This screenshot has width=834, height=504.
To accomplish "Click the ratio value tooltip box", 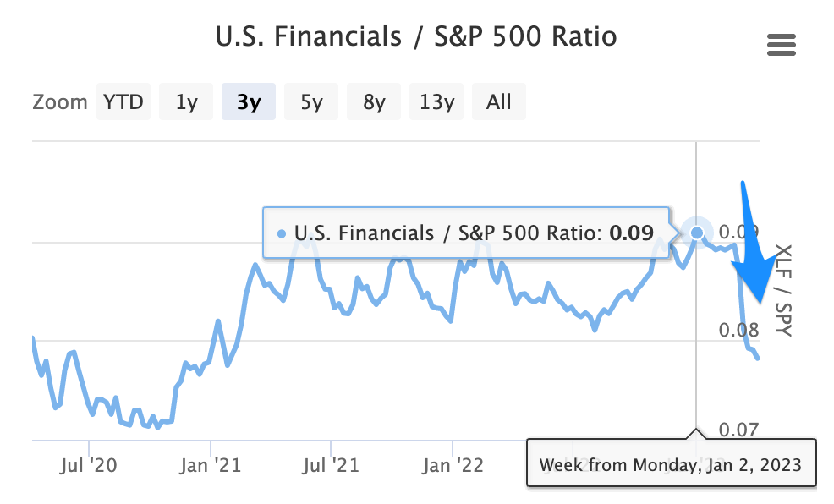I will (x=466, y=233).
